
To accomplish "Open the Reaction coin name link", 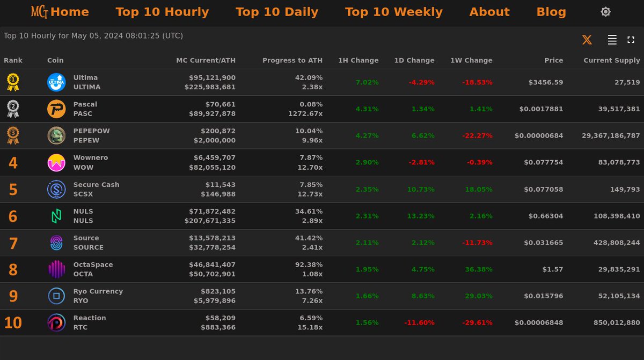I will click(90, 318).
